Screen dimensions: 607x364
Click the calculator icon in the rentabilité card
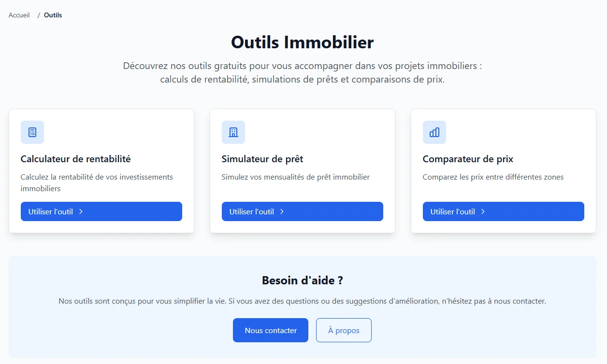[32, 132]
